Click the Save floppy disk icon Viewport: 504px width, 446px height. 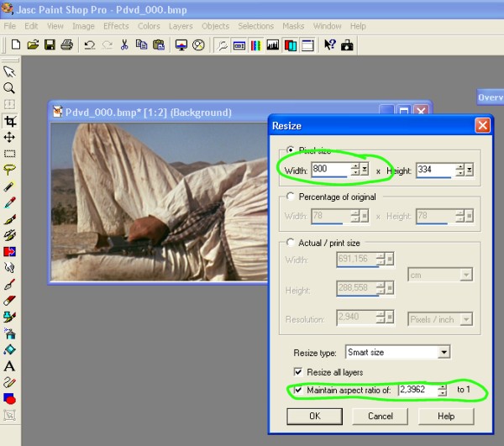coord(50,45)
